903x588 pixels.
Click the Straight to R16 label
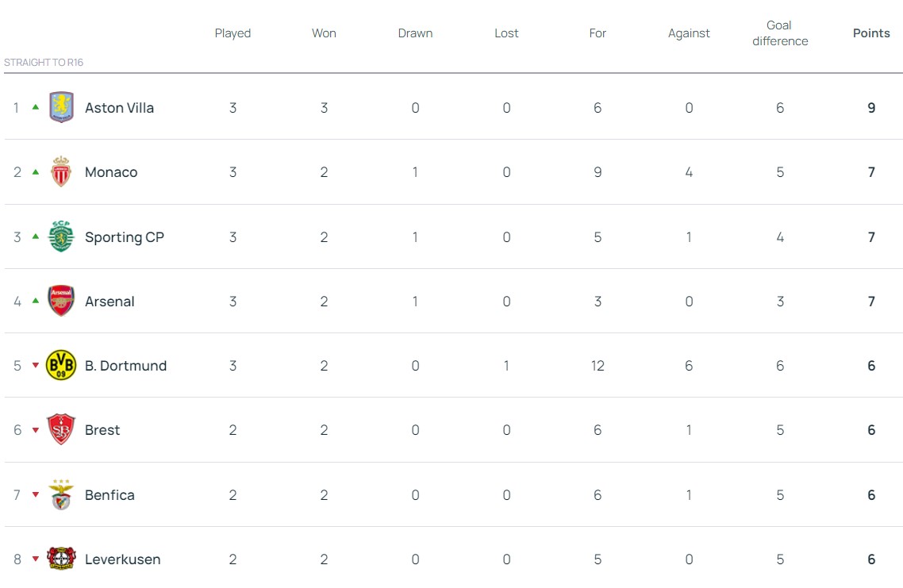click(x=44, y=62)
